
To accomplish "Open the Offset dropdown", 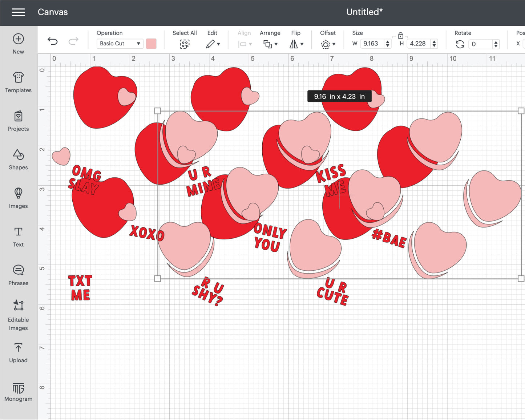I will [x=328, y=44].
